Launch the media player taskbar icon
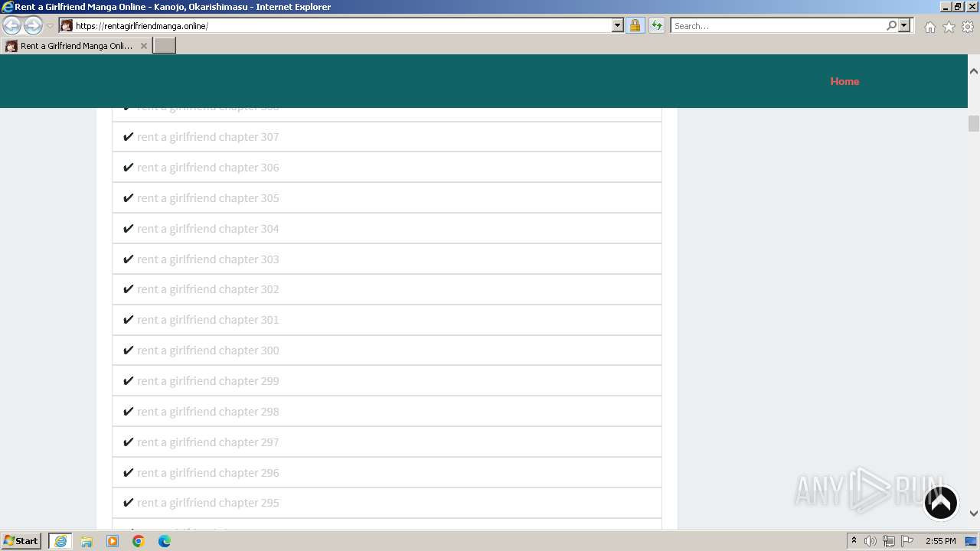980x551 pixels. [x=113, y=541]
